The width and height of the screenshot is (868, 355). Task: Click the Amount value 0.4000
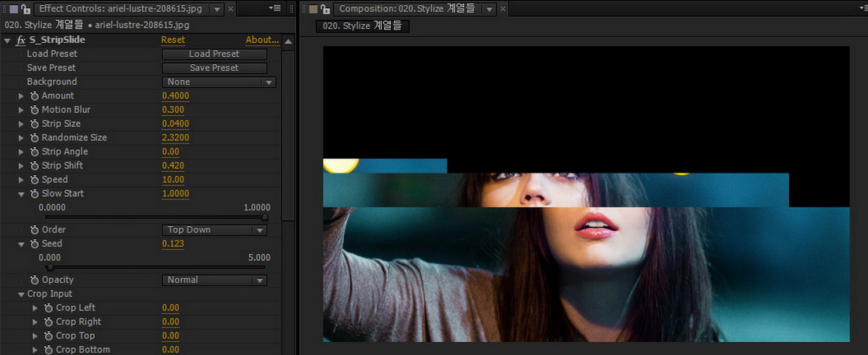(175, 96)
